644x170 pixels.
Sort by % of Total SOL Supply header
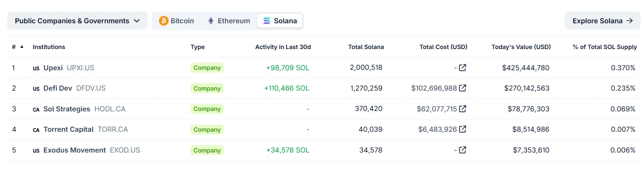pos(605,47)
